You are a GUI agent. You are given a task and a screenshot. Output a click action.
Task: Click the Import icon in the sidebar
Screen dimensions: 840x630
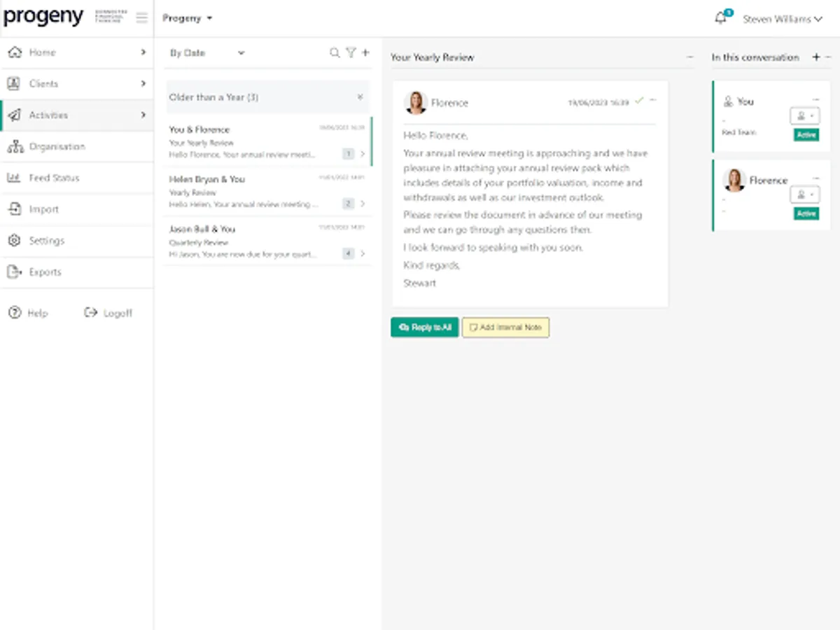click(15, 209)
